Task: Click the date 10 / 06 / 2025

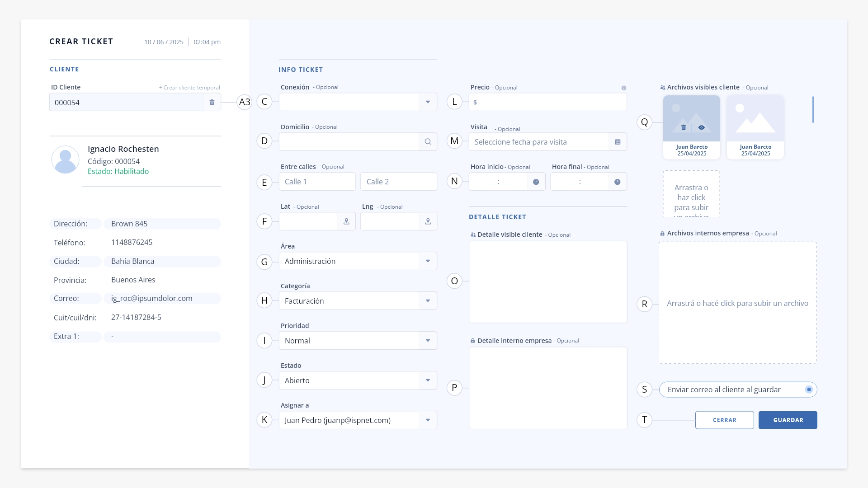Action: coord(164,42)
